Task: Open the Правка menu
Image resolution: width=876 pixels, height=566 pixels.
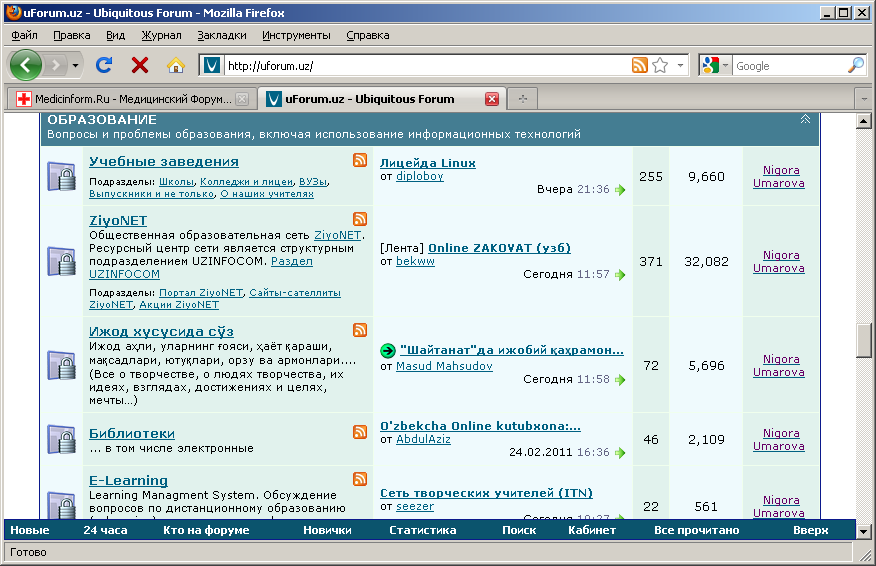Action: pos(72,35)
